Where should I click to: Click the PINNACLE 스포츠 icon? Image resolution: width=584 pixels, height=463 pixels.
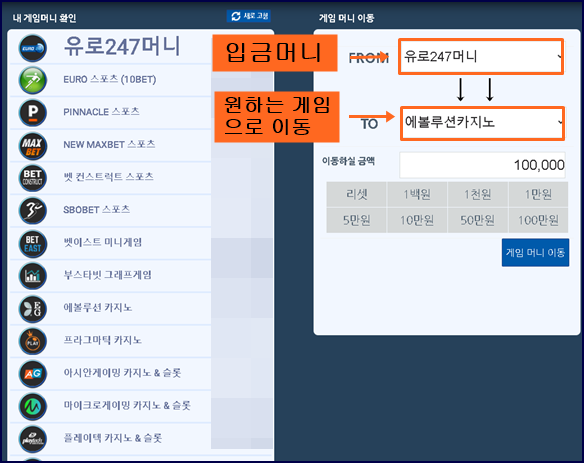(33, 112)
